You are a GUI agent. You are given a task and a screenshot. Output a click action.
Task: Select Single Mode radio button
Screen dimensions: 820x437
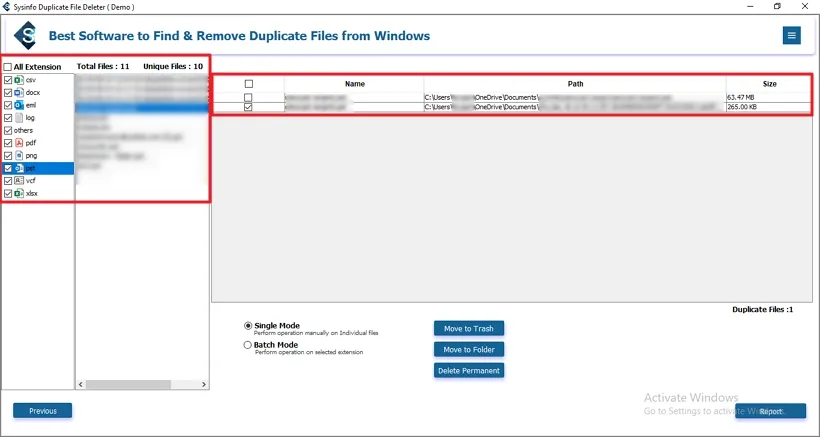pyautogui.click(x=248, y=326)
